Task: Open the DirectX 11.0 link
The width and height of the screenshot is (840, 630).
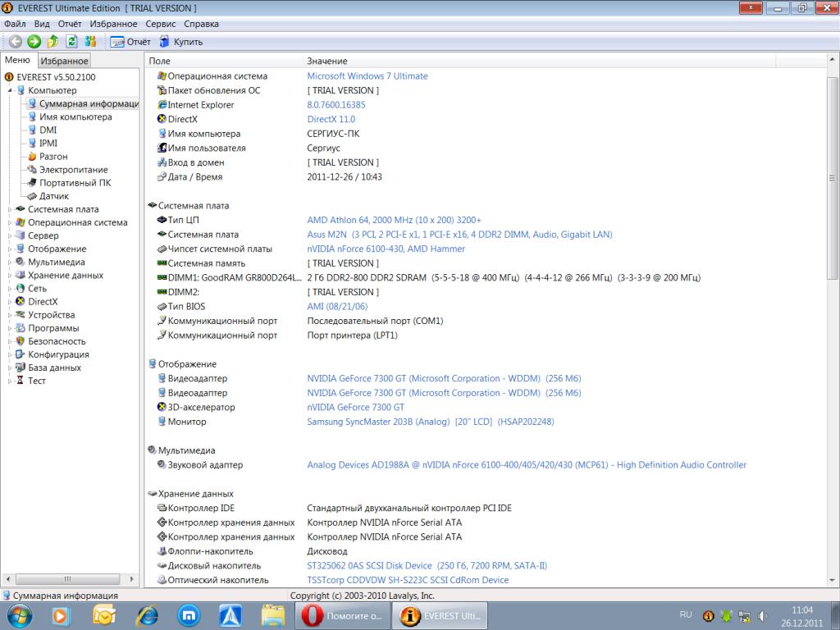Action: (331, 120)
